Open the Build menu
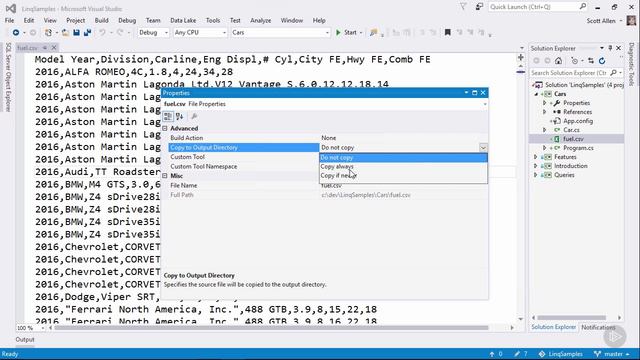640x360 pixels. click(101, 20)
